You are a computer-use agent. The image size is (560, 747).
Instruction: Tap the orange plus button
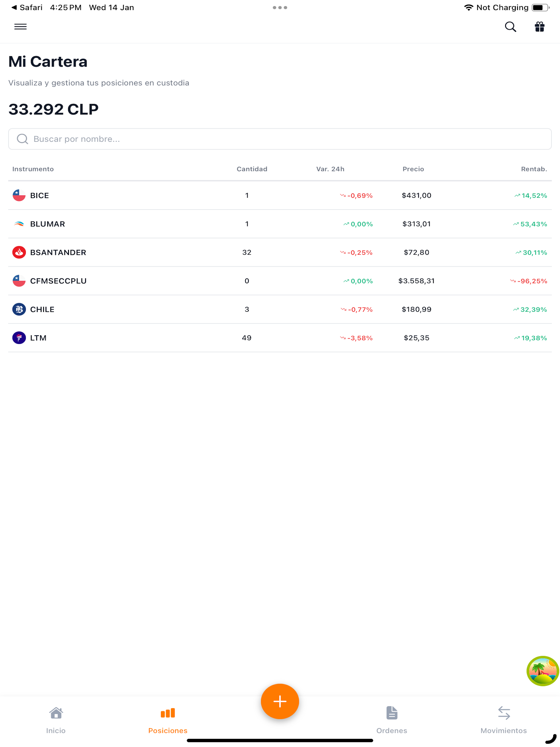pyautogui.click(x=280, y=701)
